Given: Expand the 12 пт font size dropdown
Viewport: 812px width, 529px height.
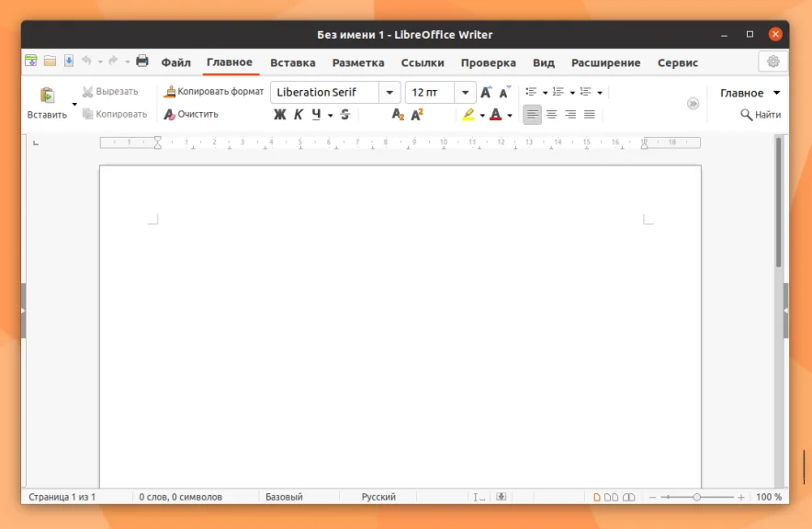Looking at the screenshot, I should tap(466, 93).
